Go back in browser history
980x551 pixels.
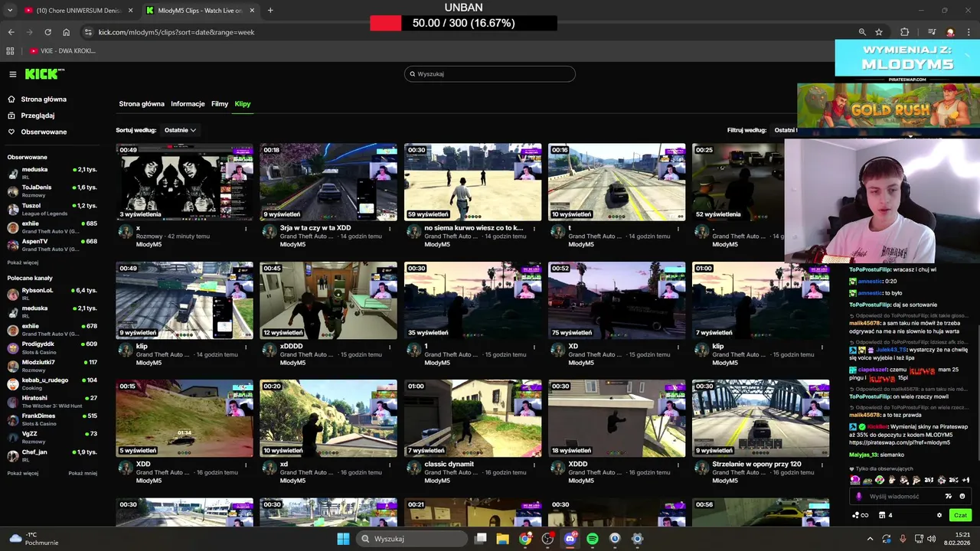pos(11,32)
